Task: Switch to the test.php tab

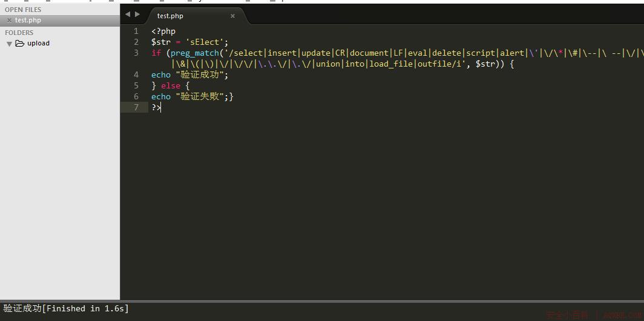Action: [170, 16]
